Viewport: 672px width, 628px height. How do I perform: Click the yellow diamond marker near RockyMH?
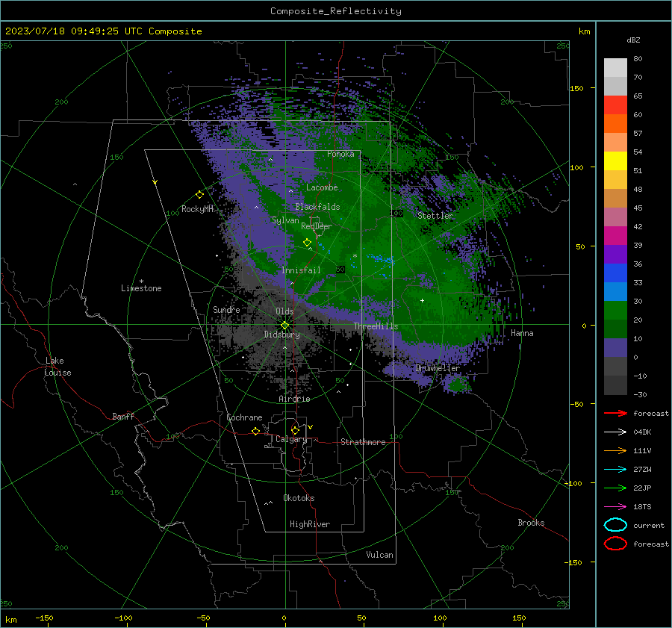[199, 195]
